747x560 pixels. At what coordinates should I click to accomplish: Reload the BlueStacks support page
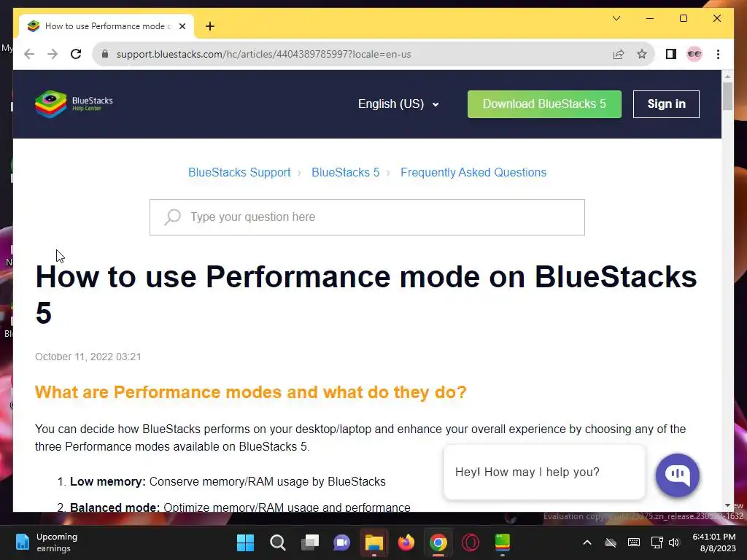pyautogui.click(x=76, y=54)
